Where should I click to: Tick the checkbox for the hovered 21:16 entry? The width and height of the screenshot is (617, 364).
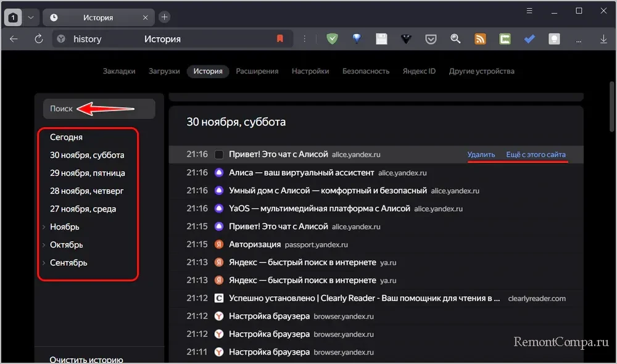219,155
